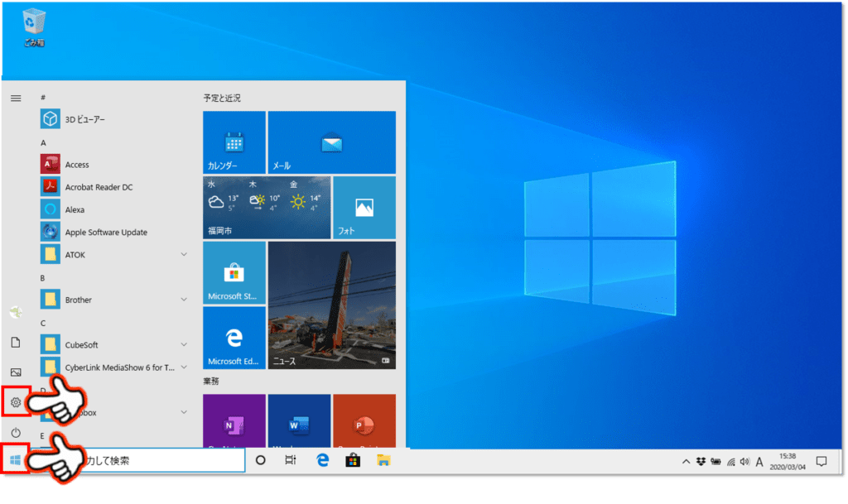Open the Settings gear in Start sidebar
Viewport: 848px width, 504px height.
pyautogui.click(x=15, y=403)
